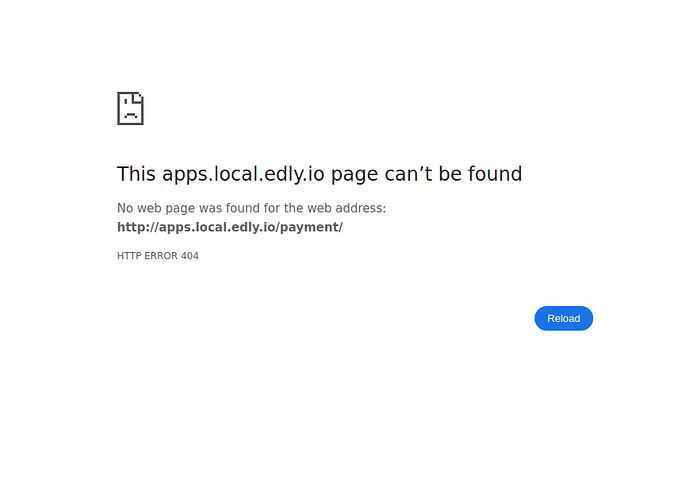Click the "page can't be found" heading
Screen dimensions: 690x483
[319, 174]
